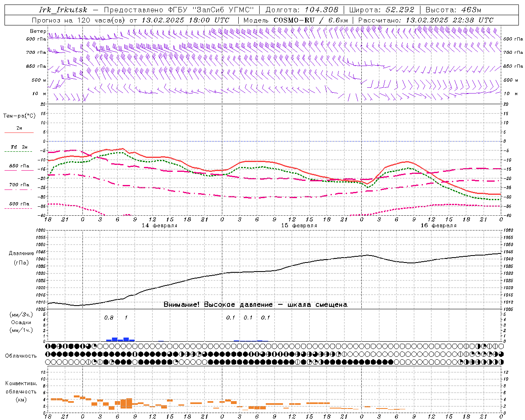Click the Высота: 463м field
This screenshot has height=420, width=525.
tap(453, 10)
